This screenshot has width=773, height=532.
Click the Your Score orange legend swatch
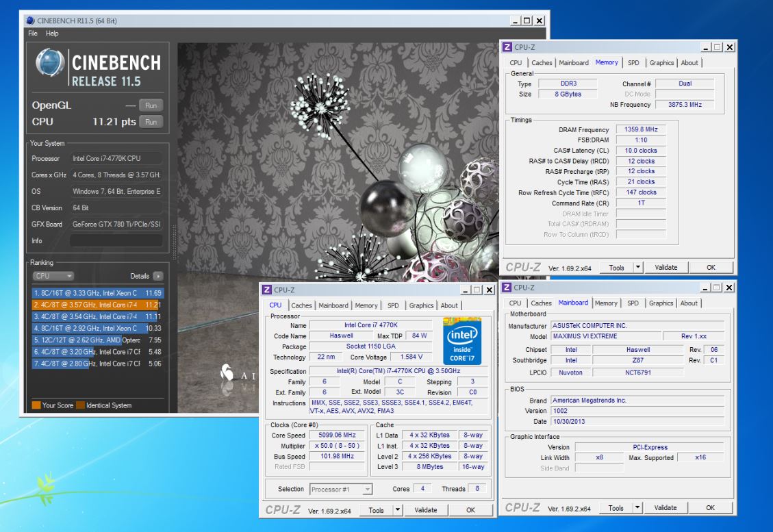(36, 405)
